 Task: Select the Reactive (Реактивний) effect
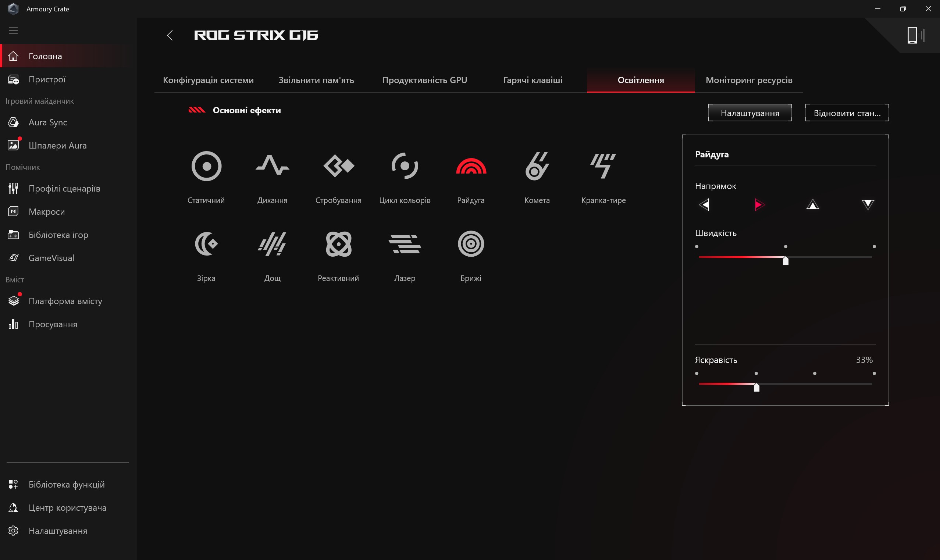click(338, 244)
